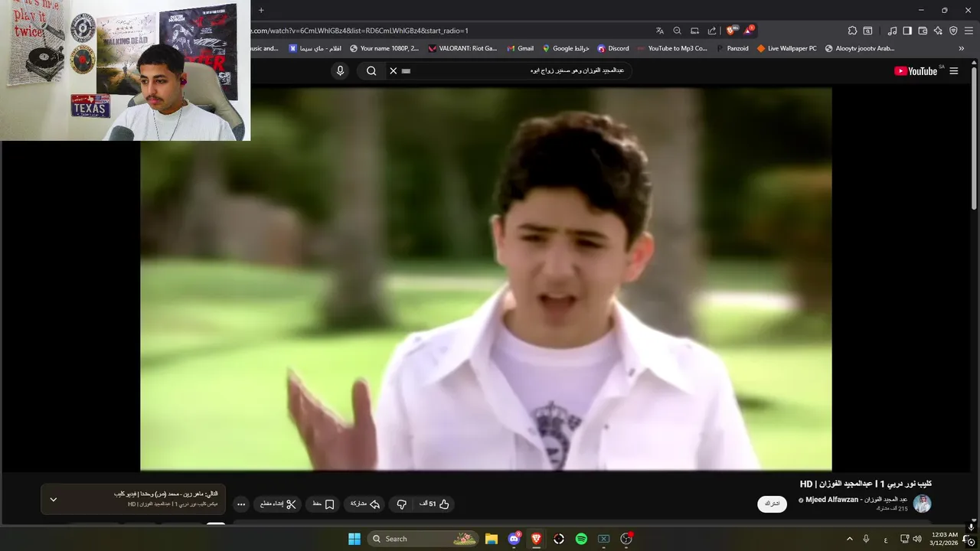980x551 pixels.
Task: Open the Your name 1080P bookmark
Action: [x=384, y=48]
